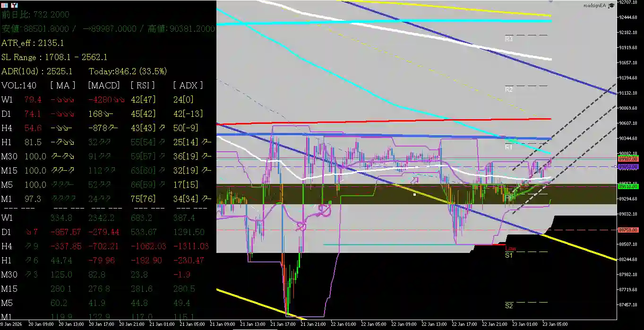The height and width of the screenshot is (330, 644).
Task: Click the chart panel icon at top-left
Action: (14, 6)
